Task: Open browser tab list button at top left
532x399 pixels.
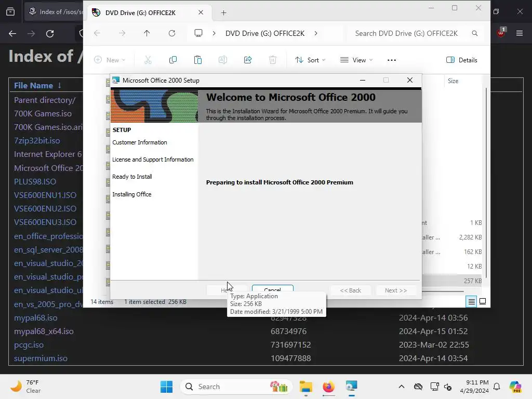Action: coord(10,12)
